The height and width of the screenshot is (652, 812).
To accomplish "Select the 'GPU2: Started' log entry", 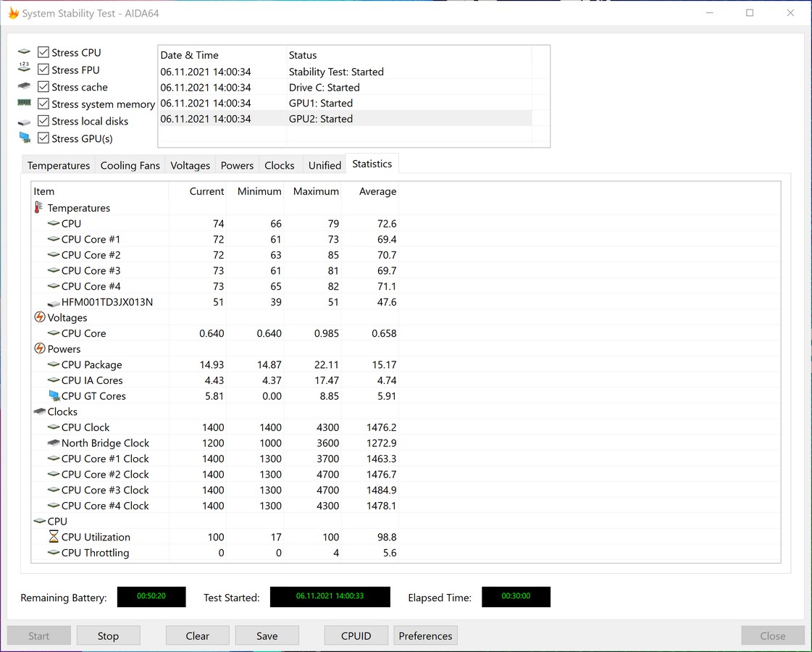I will (345, 118).
